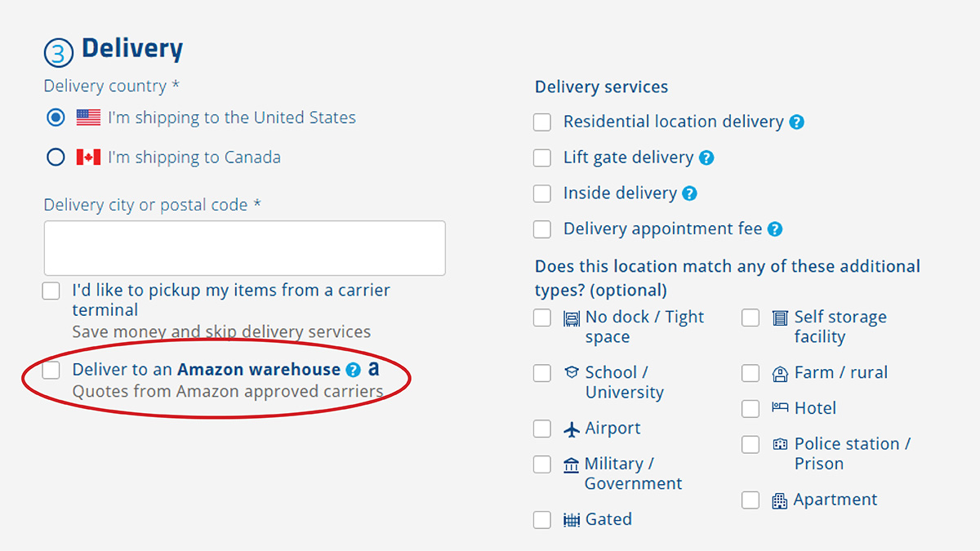This screenshot has width=980, height=551.
Task: Click the Inside delivery question mark icon
Action: (x=691, y=193)
